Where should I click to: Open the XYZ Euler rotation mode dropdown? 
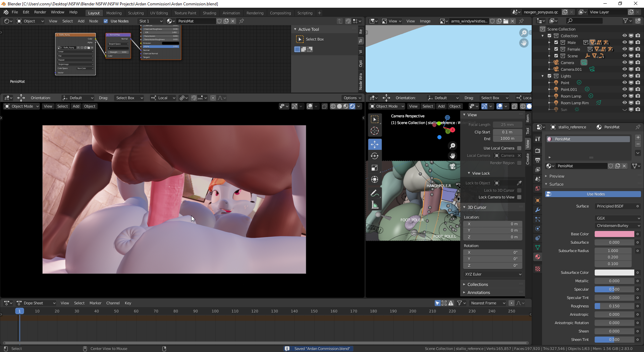point(493,274)
